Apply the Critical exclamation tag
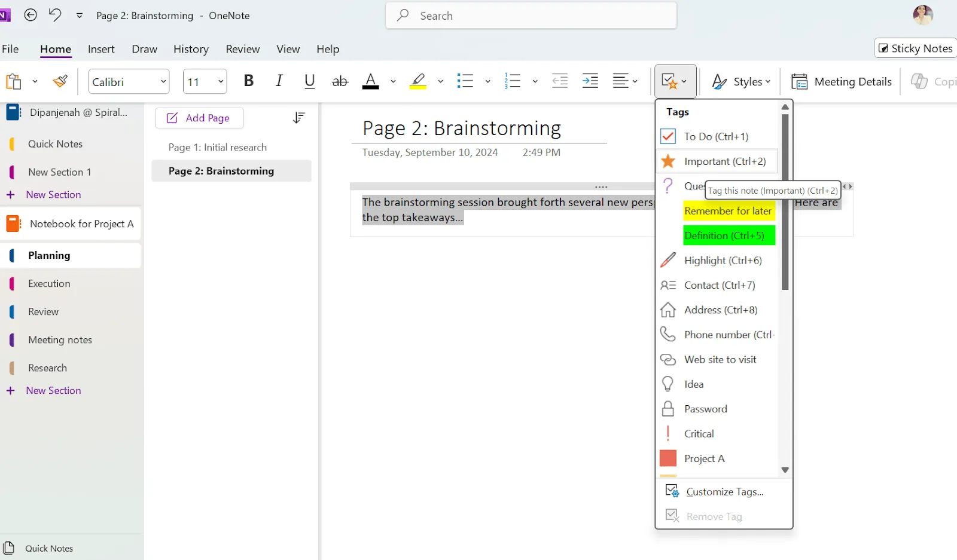 tap(717, 434)
